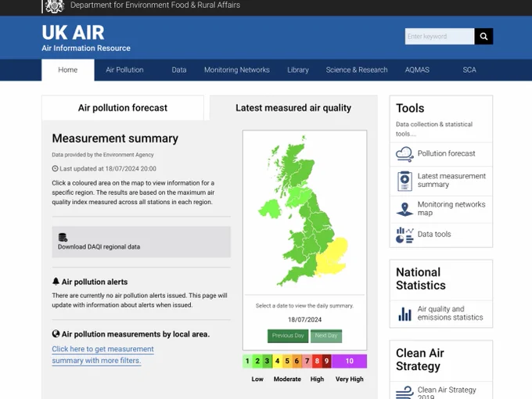This screenshot has height=399, width=532.
Task: Open Science & Research menu
Action: point(357,70)
